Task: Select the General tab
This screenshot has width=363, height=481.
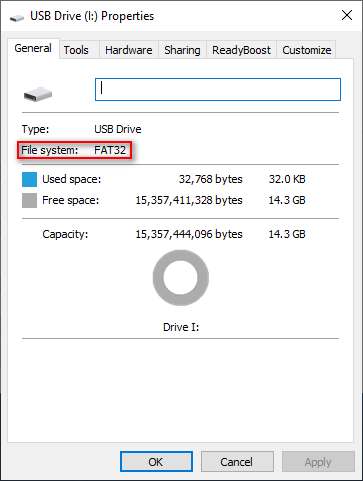Action: (33, 48)
